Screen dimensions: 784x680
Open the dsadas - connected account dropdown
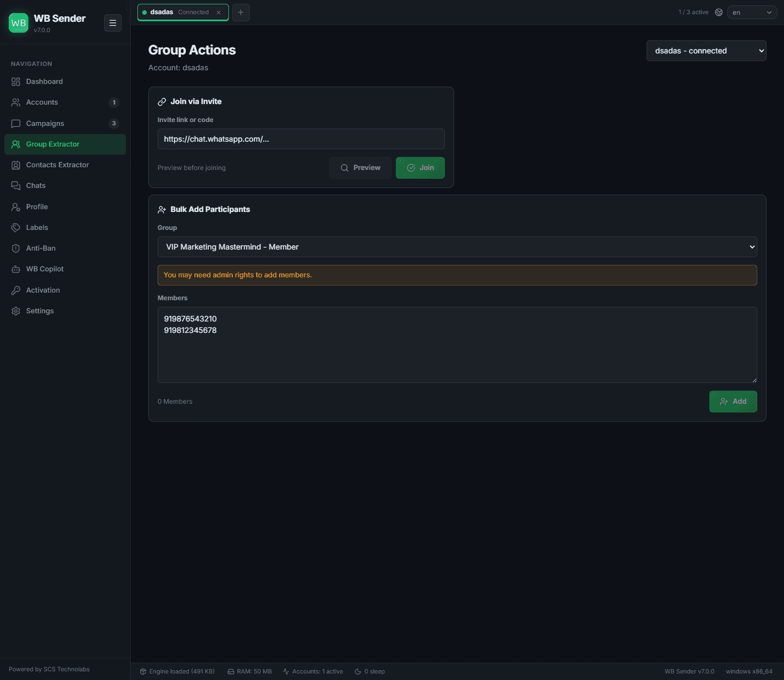pos(707,51)
